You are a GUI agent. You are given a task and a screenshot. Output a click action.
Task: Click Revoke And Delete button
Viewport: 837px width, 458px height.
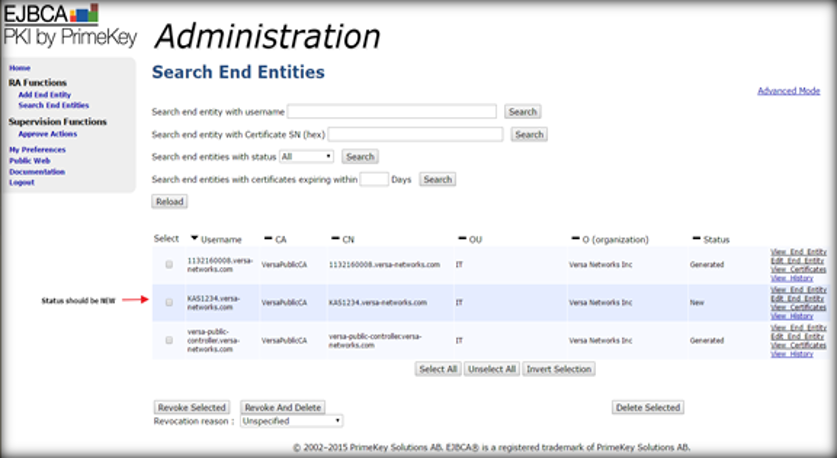283,407
